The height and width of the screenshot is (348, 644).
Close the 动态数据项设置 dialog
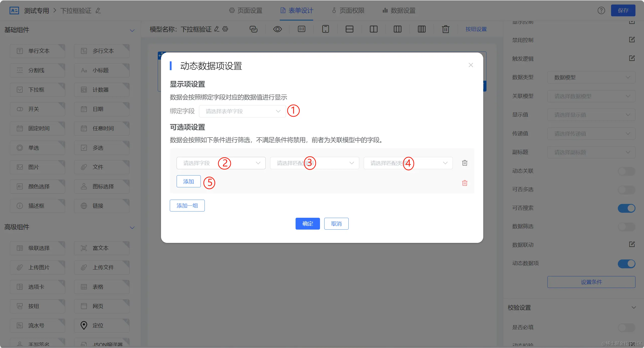(471, 65)
